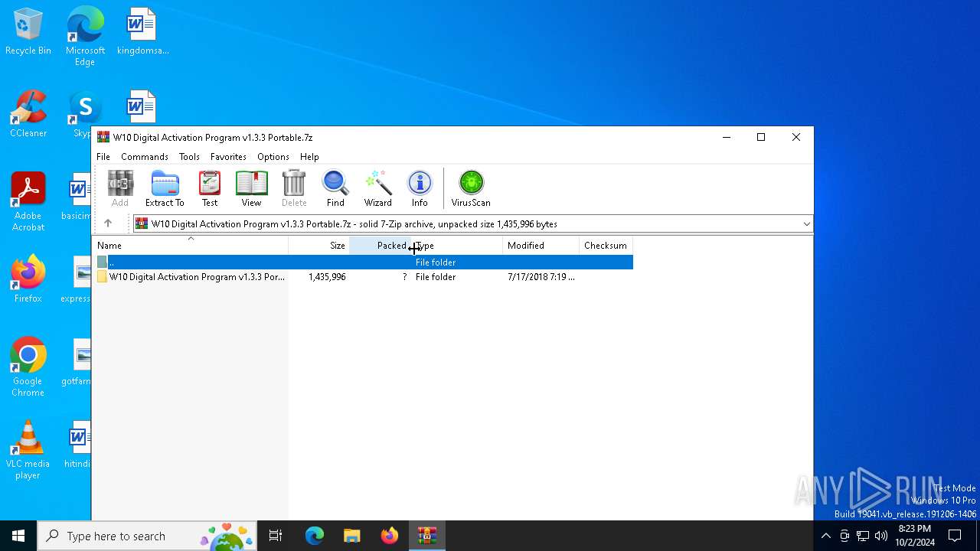This screenshot has height=551, width=980.
Task: Open the Tools menu
Action: (189, 156)
